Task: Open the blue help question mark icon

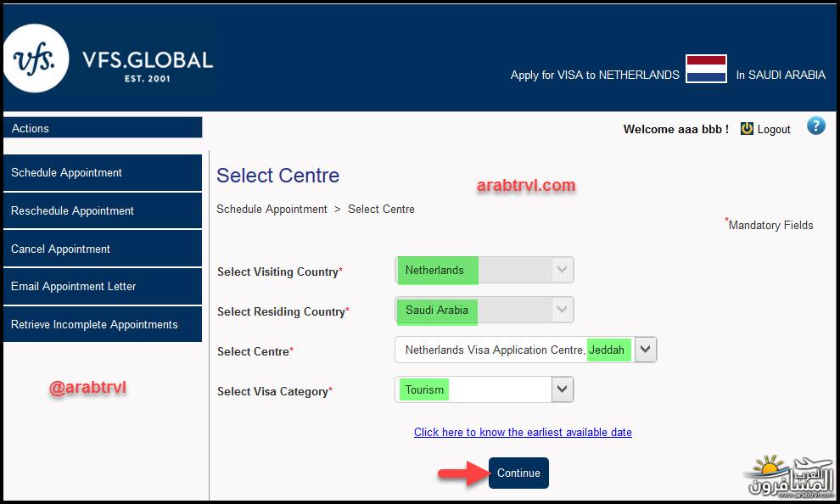Action: point(816,126)
